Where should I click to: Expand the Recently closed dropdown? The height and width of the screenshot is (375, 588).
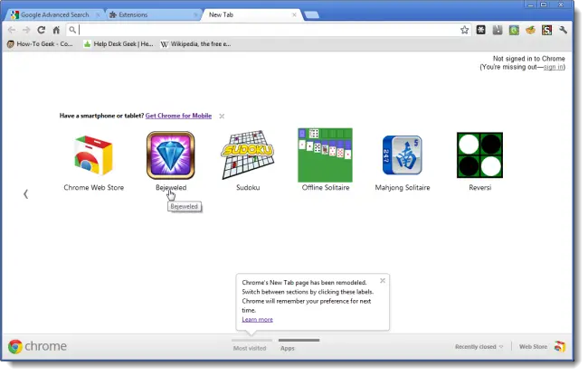click(479, 347)
